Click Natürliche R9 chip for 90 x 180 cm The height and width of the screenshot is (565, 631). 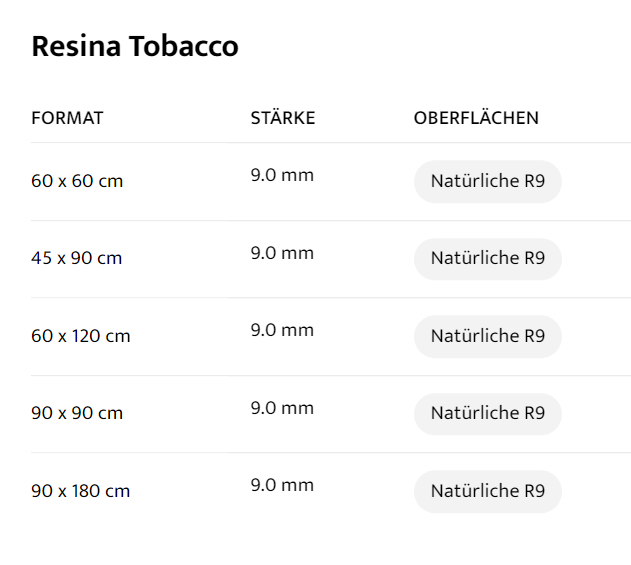488,491
